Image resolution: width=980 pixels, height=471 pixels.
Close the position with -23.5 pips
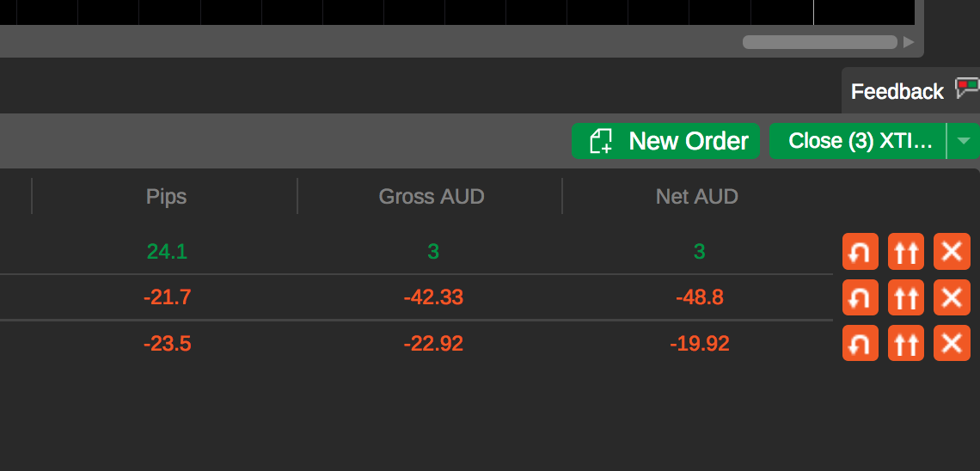coord(952,343)
